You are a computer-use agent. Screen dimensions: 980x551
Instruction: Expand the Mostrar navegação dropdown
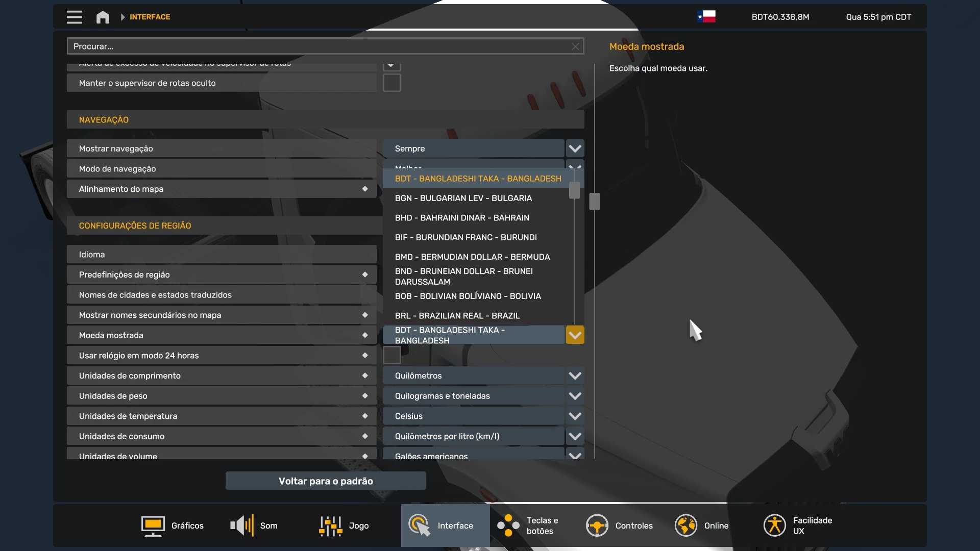coord(575,148)
